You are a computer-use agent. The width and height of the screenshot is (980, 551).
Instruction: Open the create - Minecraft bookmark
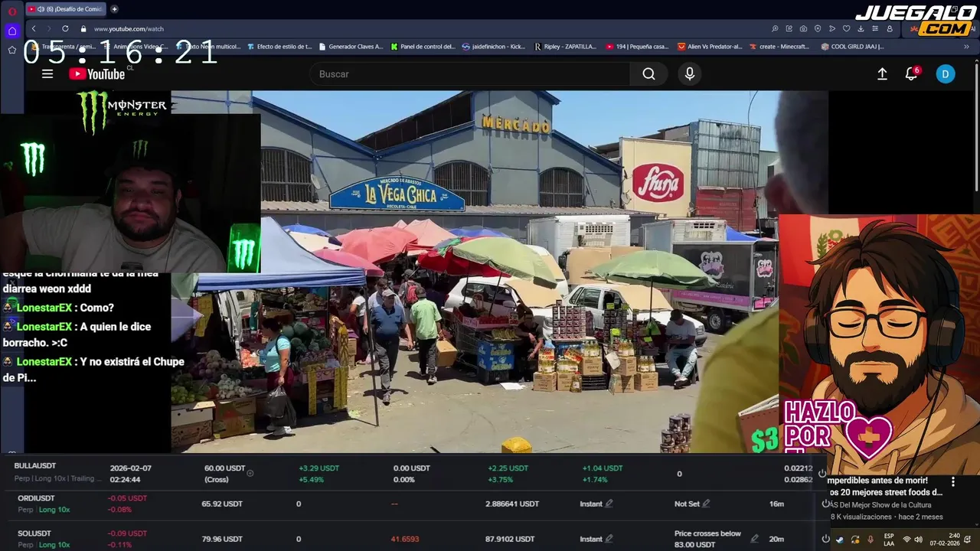tap(779, 46)
